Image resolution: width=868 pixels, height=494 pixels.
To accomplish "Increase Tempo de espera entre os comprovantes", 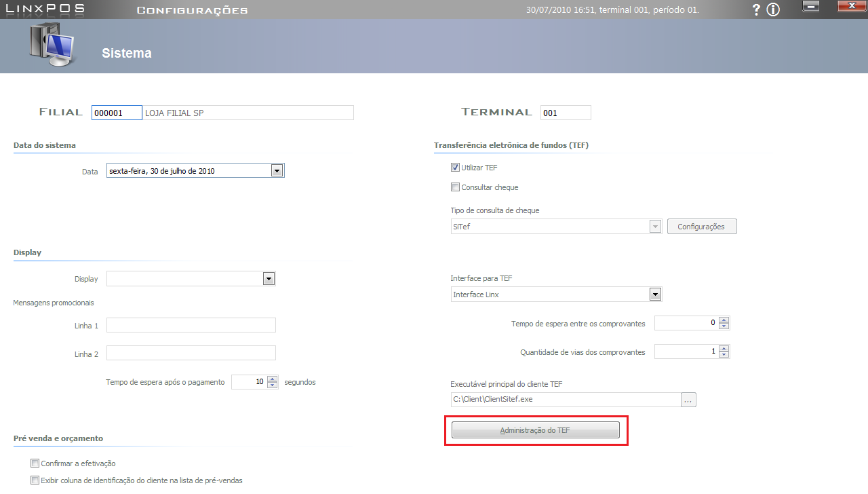I will tap(724, 320).
